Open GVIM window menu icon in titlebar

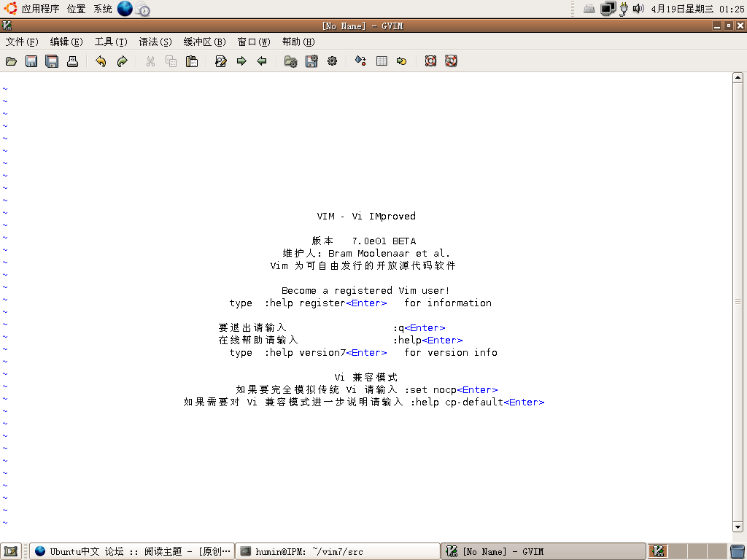pos(7,26)
